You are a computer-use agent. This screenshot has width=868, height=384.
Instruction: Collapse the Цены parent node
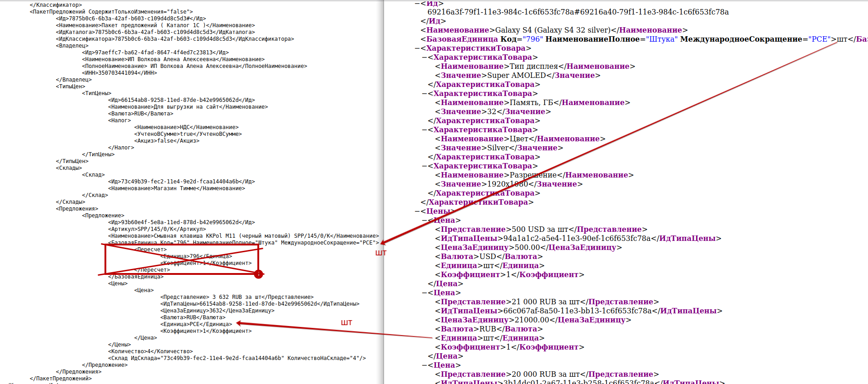pyautogui.click(x=417, y=211)
